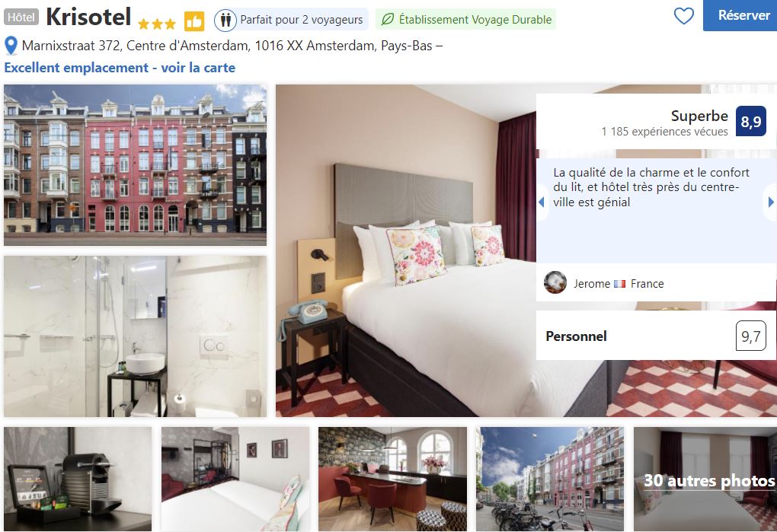The height and width of the screenshot is (532, 777).
Task: Click the yellow thumbs-up preferred badge
Action: [193, 21]
